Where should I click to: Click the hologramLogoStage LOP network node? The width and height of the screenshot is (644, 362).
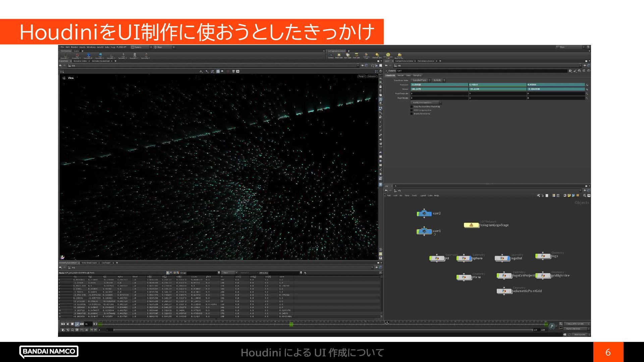471,225
